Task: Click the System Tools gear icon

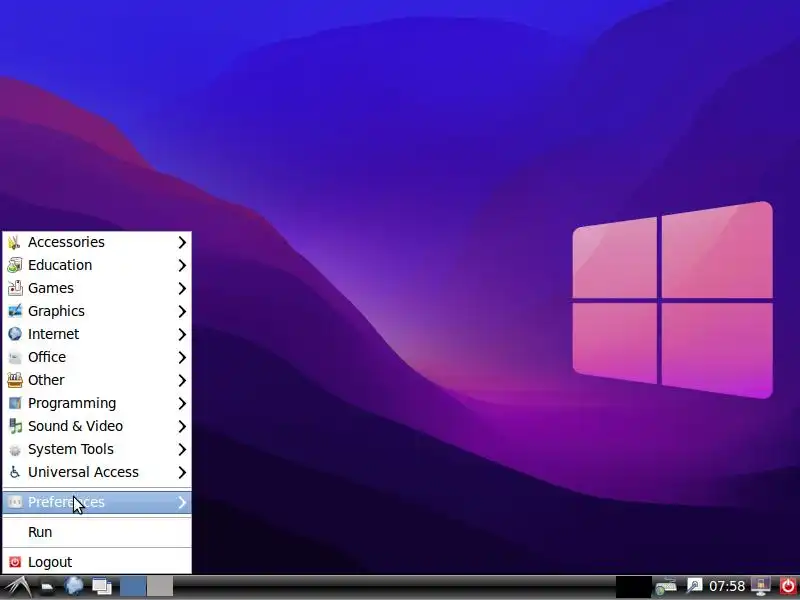Action: [15, 449]
